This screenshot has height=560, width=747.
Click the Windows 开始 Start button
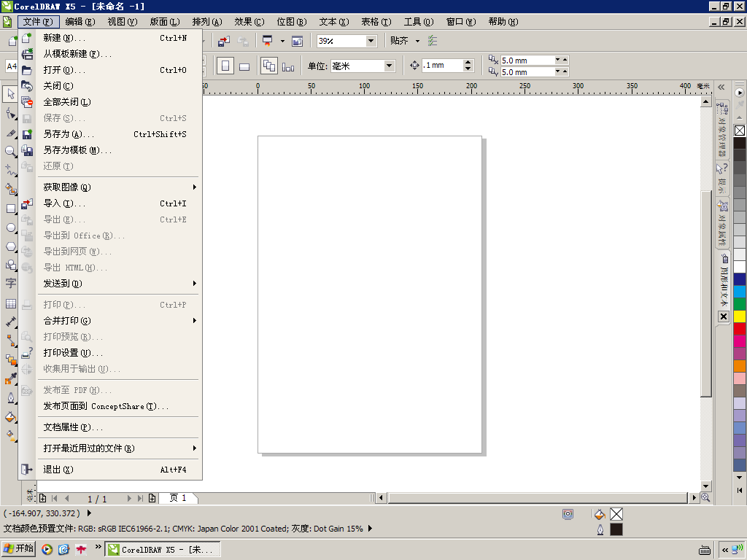point(19,549)
